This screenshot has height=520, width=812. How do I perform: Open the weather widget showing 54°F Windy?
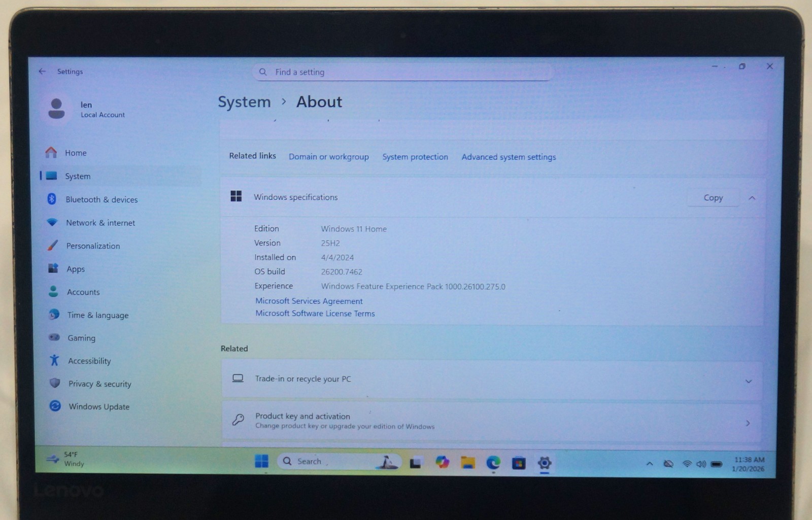pyautogui.click(x=66, y=459)
